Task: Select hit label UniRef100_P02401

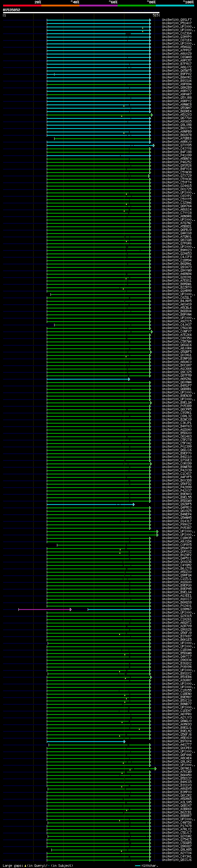Action: coord(177,606)
